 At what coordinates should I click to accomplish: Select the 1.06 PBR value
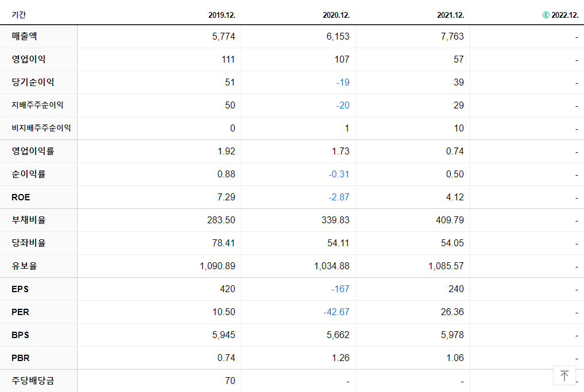click(455, 358)
